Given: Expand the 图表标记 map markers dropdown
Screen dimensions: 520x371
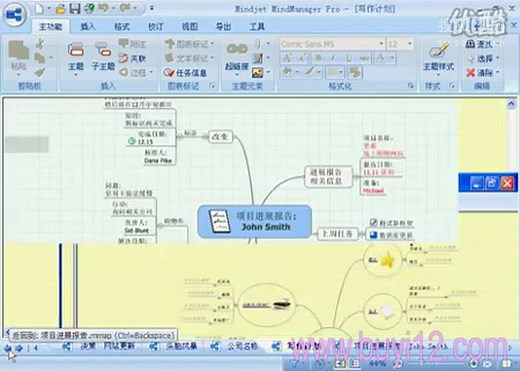Looking at the screenshot, I should (212, 44).
